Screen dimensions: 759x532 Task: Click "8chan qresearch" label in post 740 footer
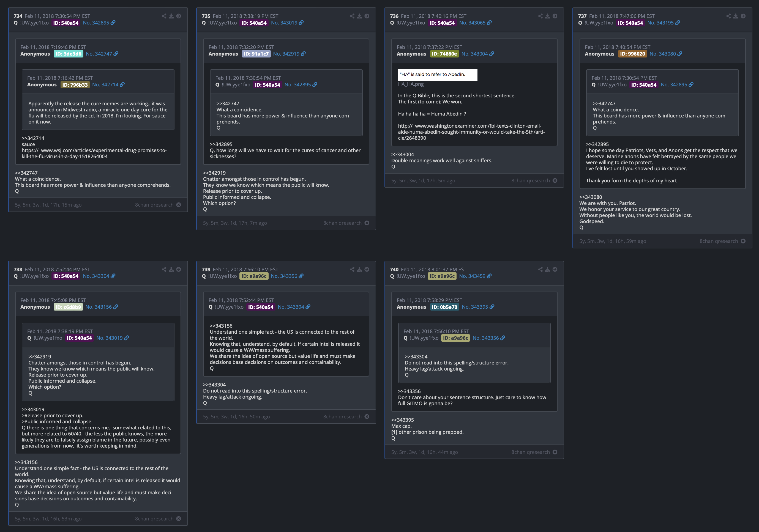tap(531, 452)
